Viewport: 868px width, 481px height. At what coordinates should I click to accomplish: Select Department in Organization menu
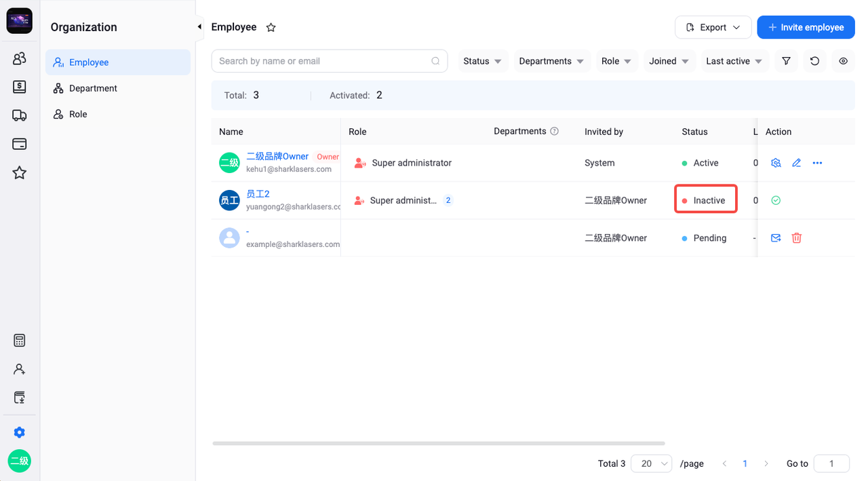[x=118, y=88]
